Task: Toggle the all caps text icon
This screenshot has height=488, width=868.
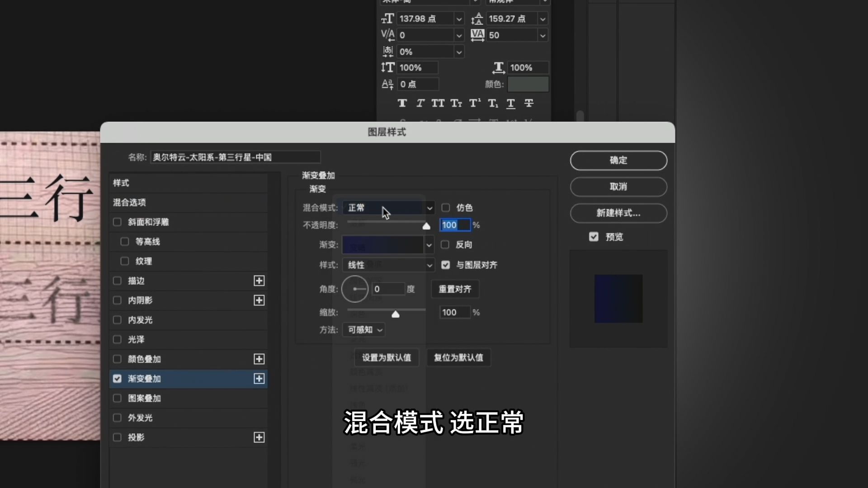Action: point(438,103)
